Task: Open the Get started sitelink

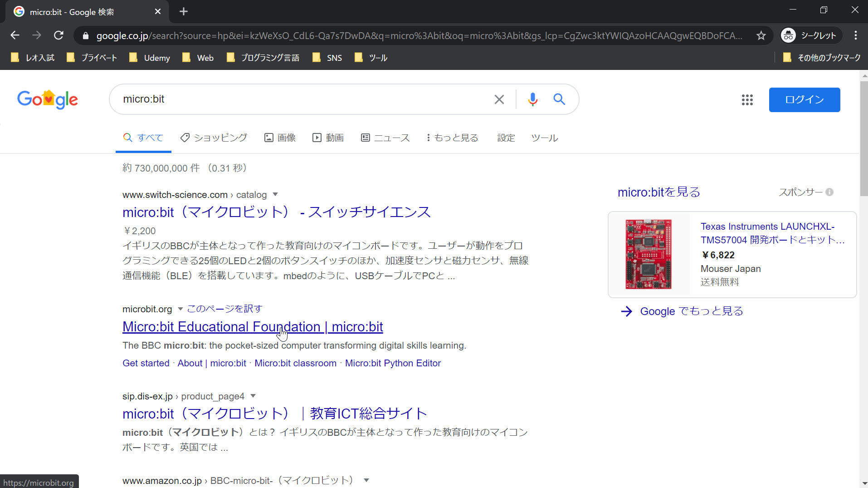Action: pos(146,363)
